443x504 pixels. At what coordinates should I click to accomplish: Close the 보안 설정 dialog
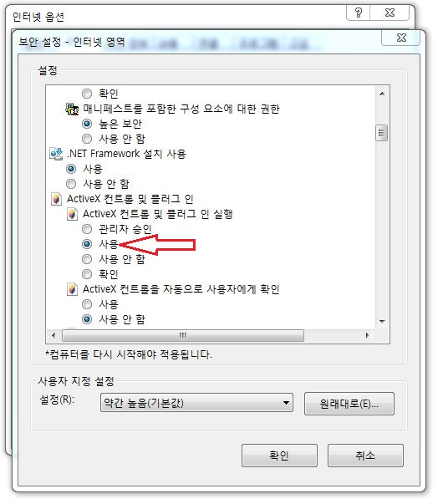pos(401,38)
